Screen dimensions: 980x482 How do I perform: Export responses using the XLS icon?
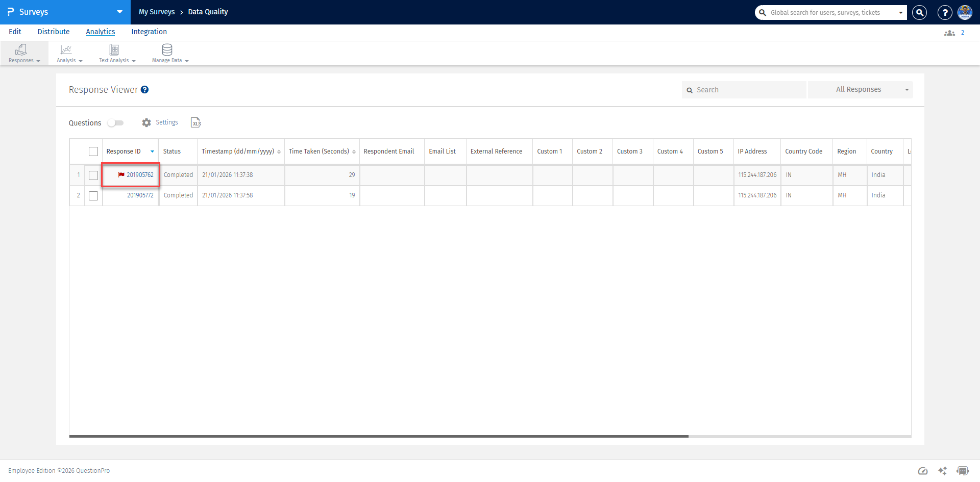(195, 122)
